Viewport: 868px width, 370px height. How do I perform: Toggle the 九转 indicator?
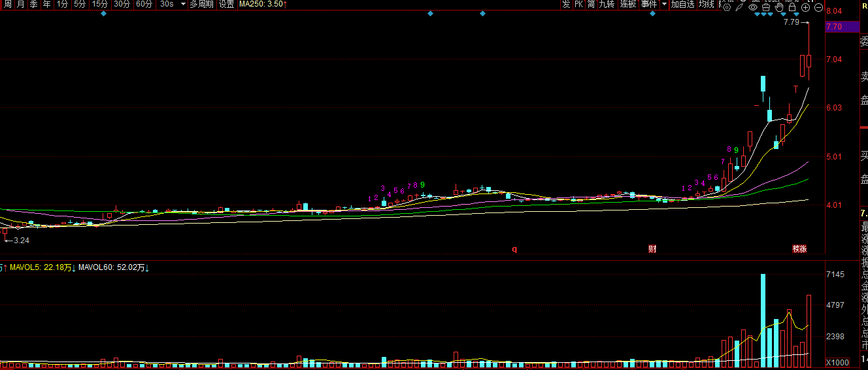click(607, 4)
